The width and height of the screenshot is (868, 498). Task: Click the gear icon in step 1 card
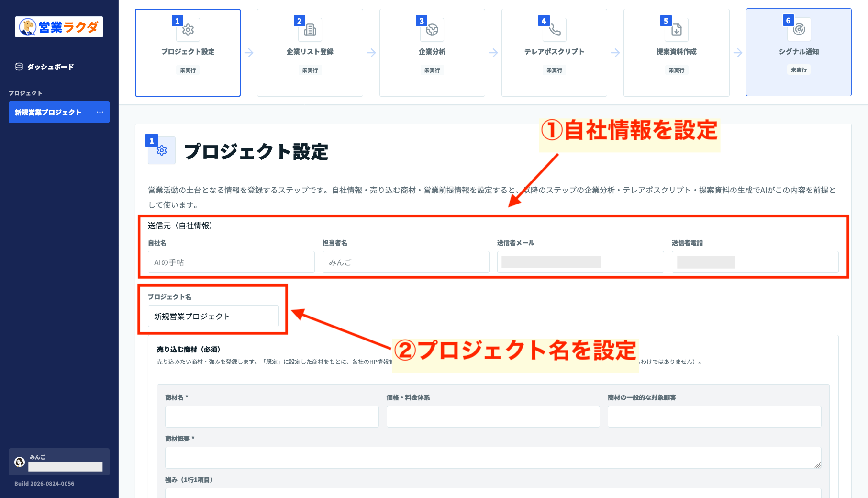pos(188,30)
